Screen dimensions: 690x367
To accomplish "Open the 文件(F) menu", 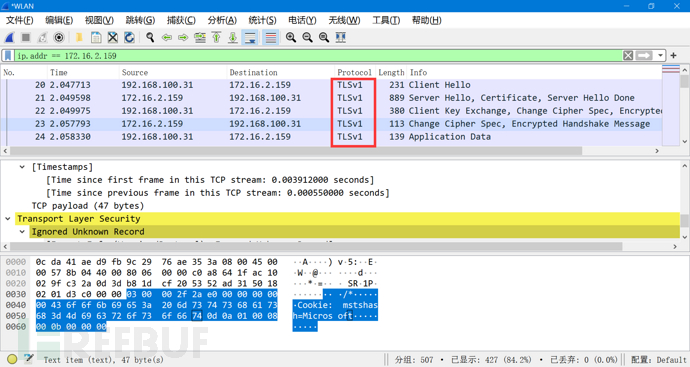I will tap(19, 20).
